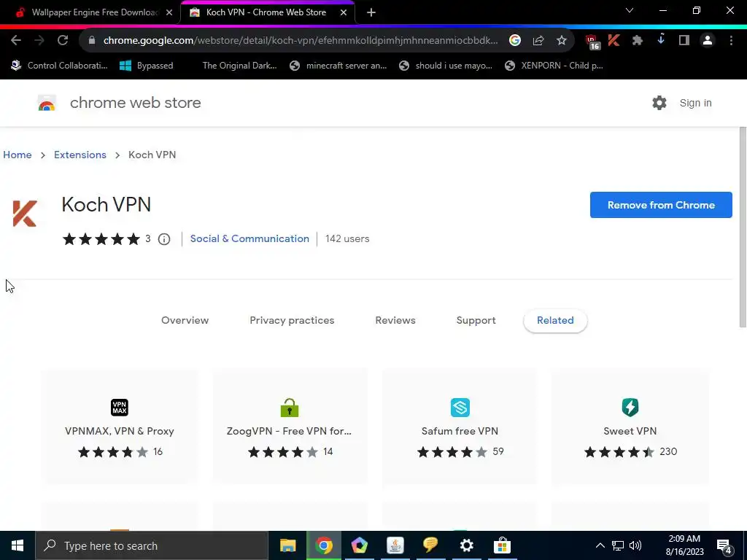Open the Chrome profile avatar icon
The width and height of the screenshot is (747, 560).
(x=708, y=41)
